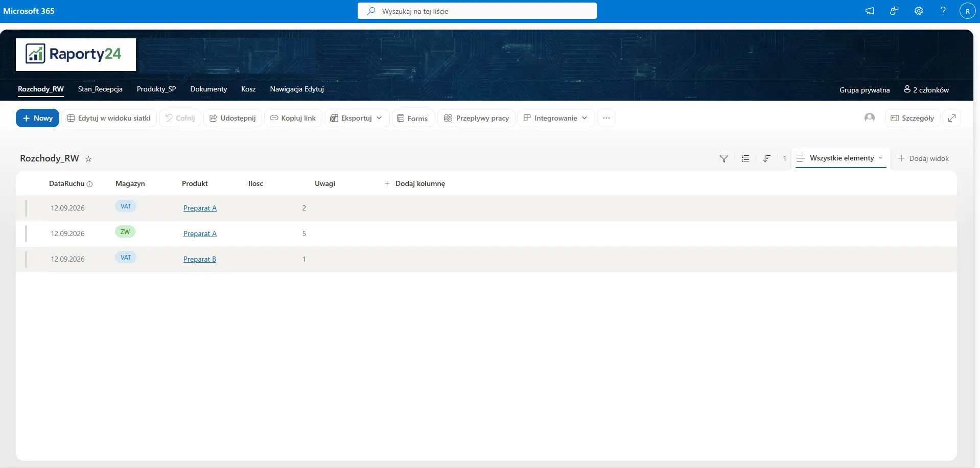
Task: Open Kosz in site navigation
Action: coord(248,89)
